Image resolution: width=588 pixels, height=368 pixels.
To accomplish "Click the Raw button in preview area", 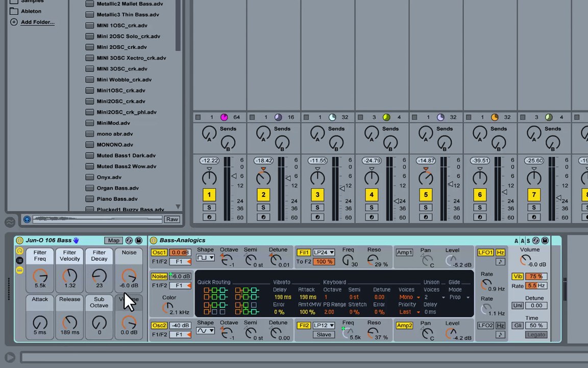I will point(172,219).
